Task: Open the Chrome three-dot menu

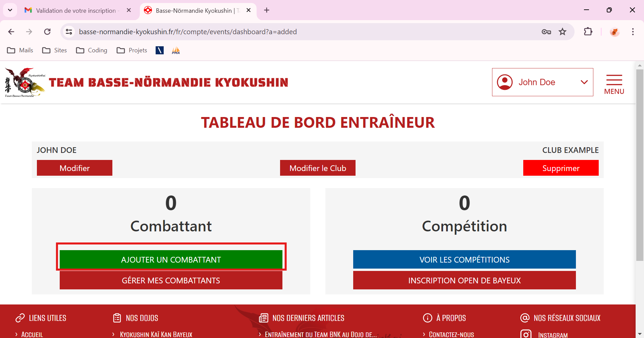Action: click(633, 32)
